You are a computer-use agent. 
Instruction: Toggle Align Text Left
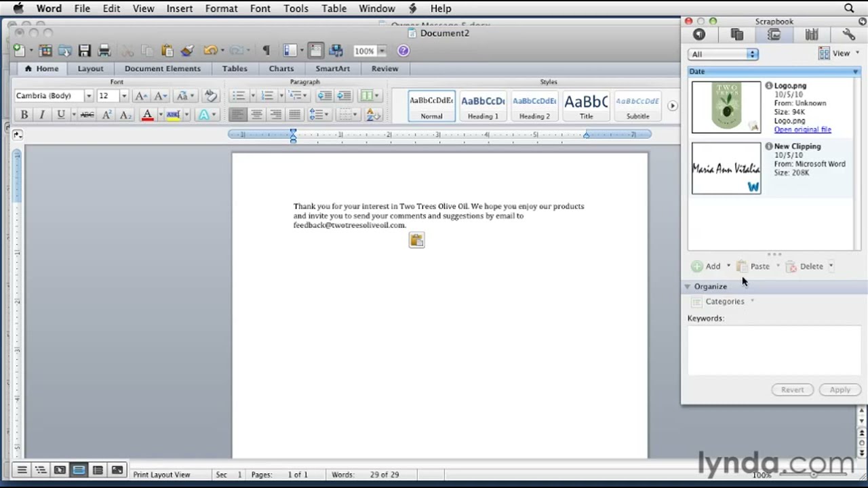pos(237,115)
